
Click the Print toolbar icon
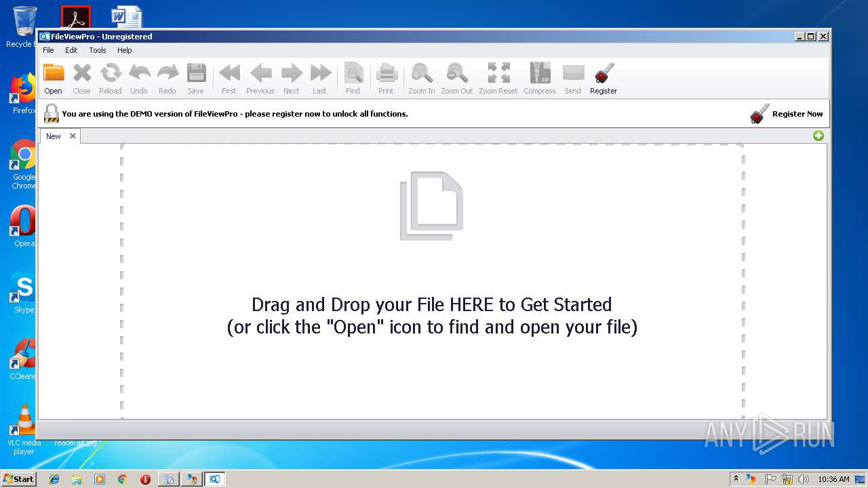point(387,73)
